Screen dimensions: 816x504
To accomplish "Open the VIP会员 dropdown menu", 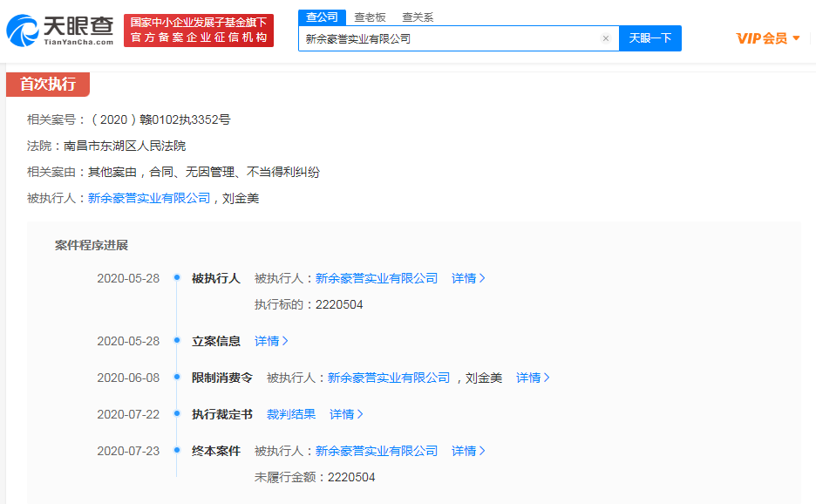I will pyautogui.click(x=768, y=38).
